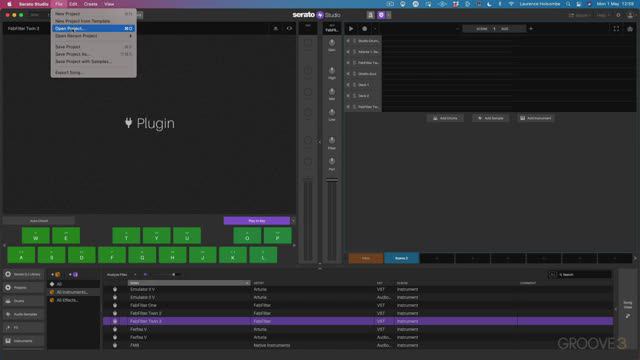
Task: Expand the Analyze Files dropdown arrow
Action: (x=135, y=275)
